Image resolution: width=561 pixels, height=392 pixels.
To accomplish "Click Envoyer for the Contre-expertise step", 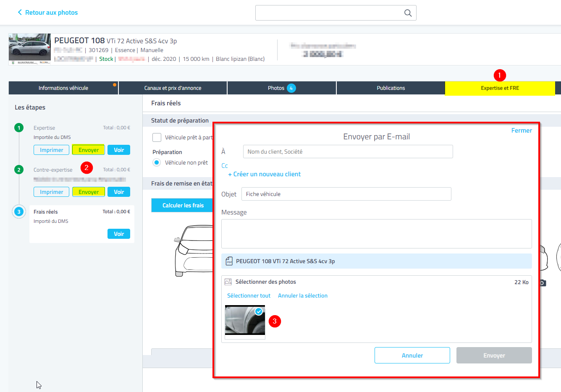I will coord(89,192).
